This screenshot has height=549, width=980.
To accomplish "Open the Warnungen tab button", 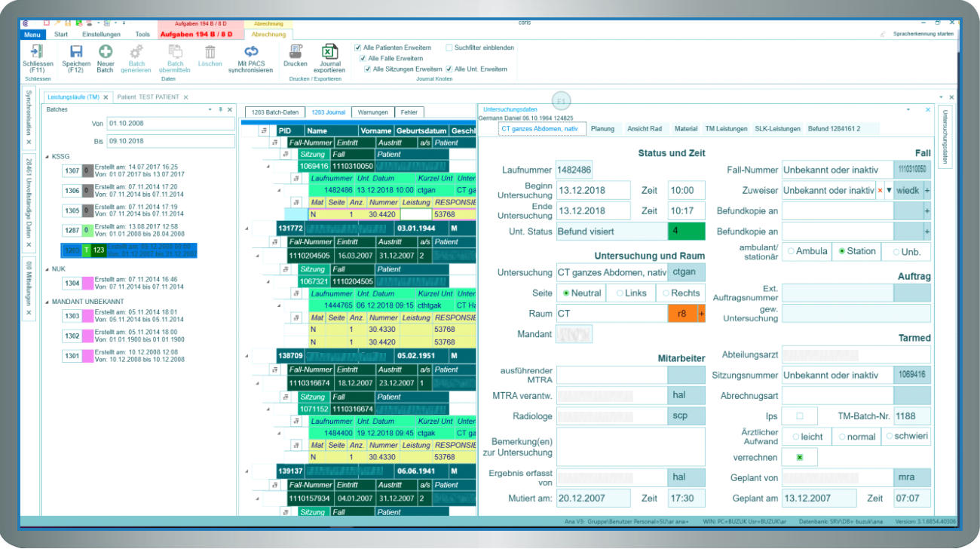I will [x=372, y=112].
